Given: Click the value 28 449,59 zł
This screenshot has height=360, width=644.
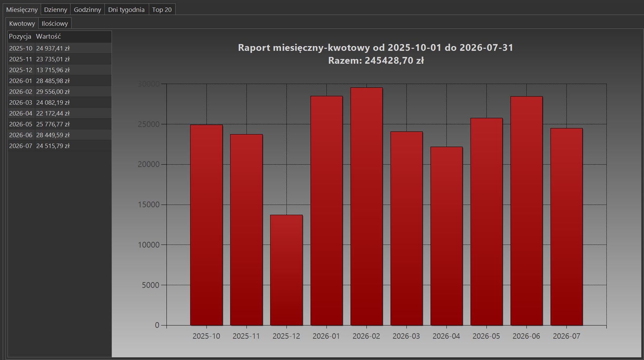Looking at the screenshot, I should (x=53, y=135).
